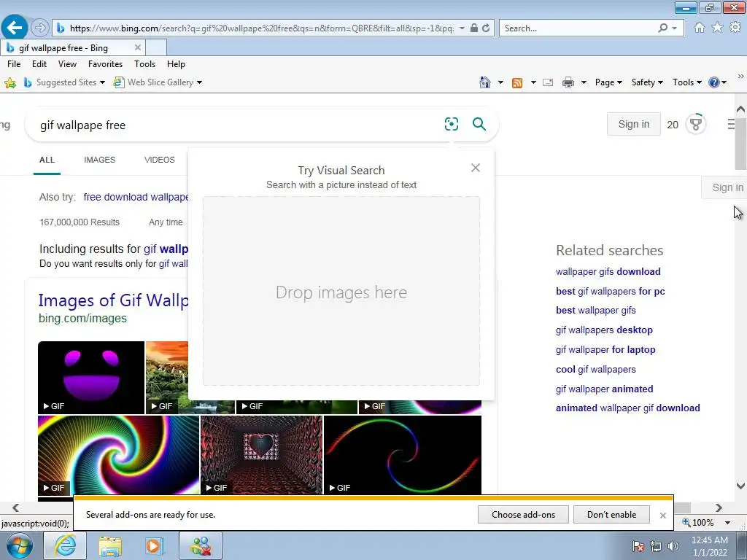
Task: Click the magnifier in the browser search box
Action: tap(662, 28)
